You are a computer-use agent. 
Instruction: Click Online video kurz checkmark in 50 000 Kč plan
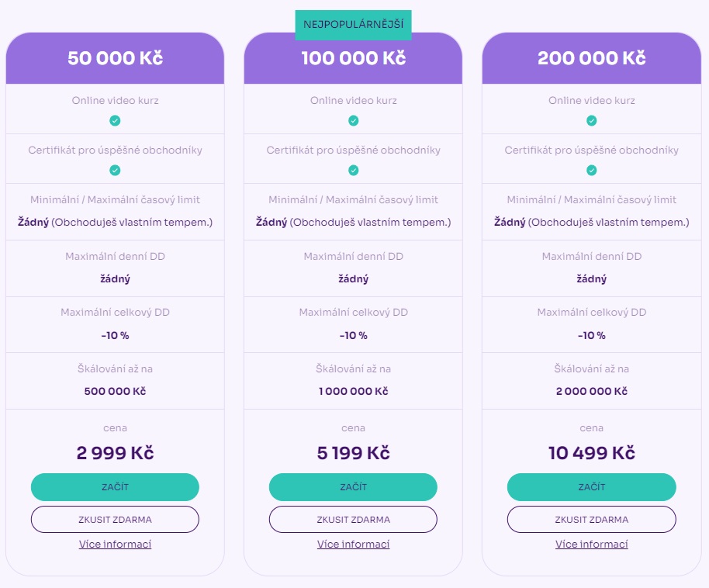[x=115, y=121]
